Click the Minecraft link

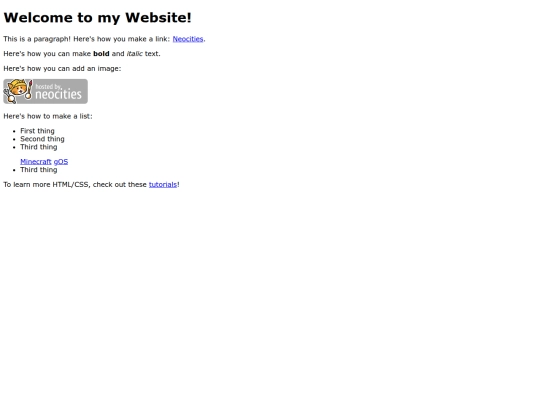point(35,162)
